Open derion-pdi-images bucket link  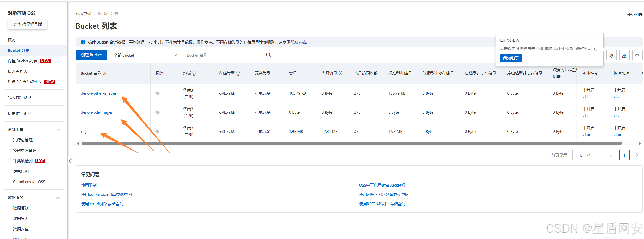[97, 112]
